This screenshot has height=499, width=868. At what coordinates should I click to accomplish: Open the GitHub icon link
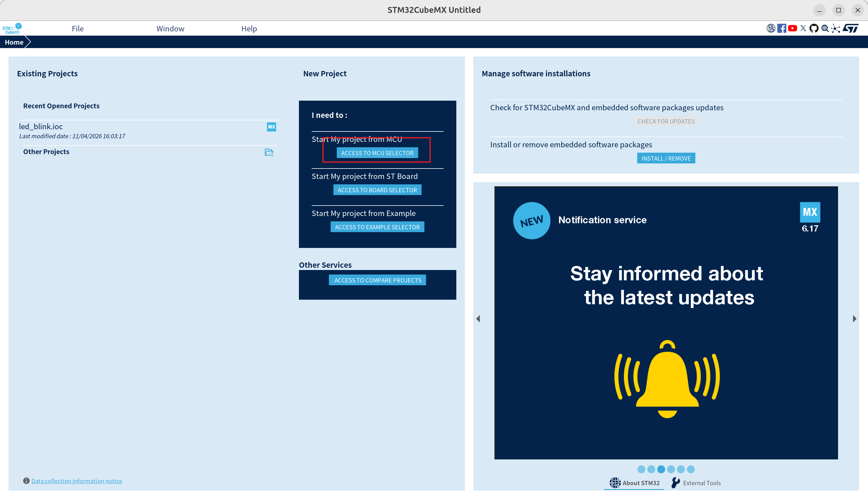coord(814,29)
